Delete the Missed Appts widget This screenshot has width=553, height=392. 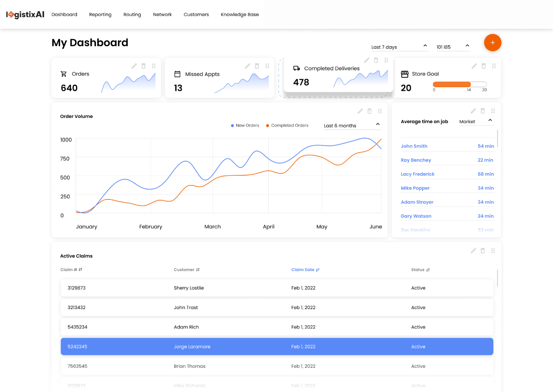(x=257, y=66)
